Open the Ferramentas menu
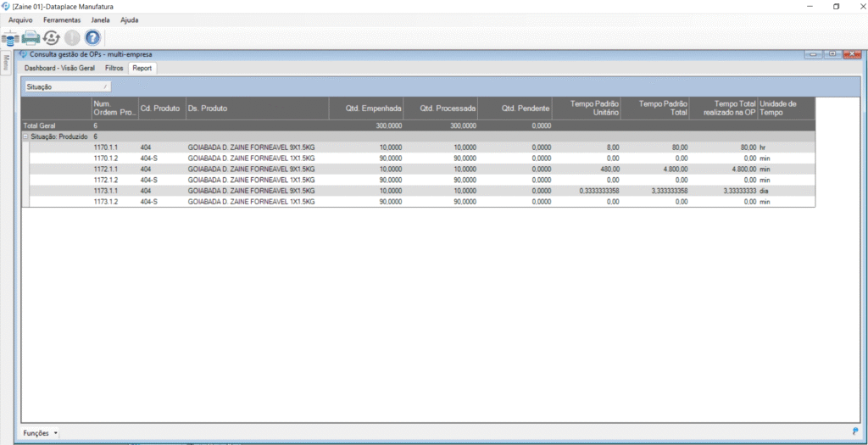Screen dimensions: 868x445 coord(62,19)
